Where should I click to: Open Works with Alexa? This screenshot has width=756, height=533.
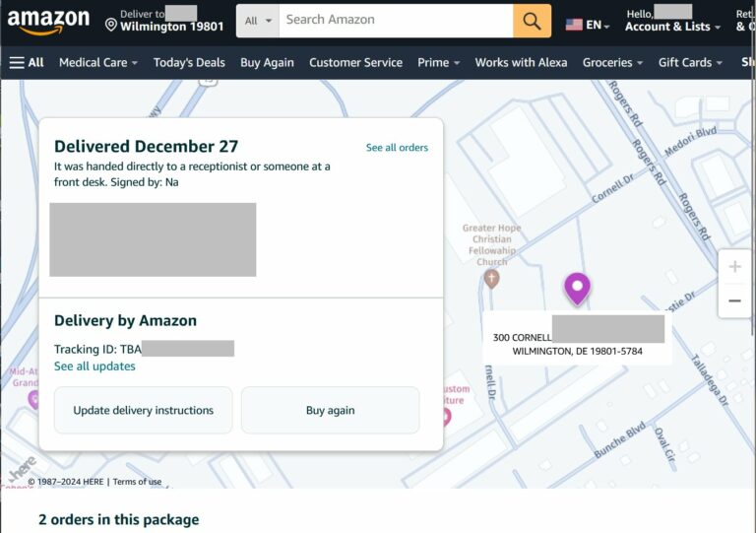pyautogui.click(x=521, y=63)
